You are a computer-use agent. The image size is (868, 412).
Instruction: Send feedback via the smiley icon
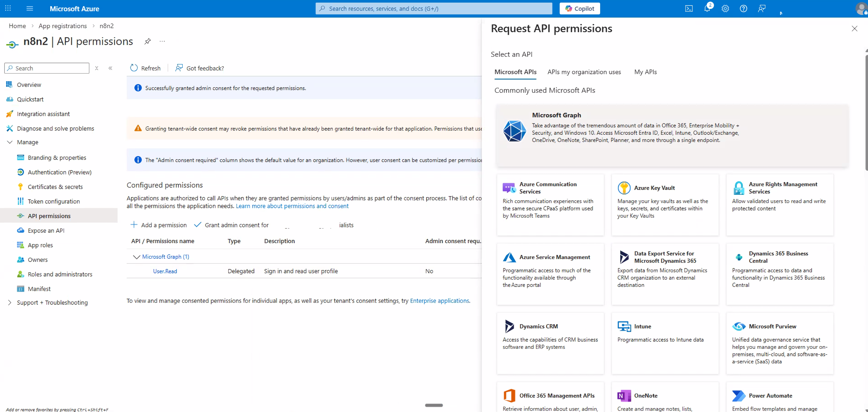[x=761, y=8]
